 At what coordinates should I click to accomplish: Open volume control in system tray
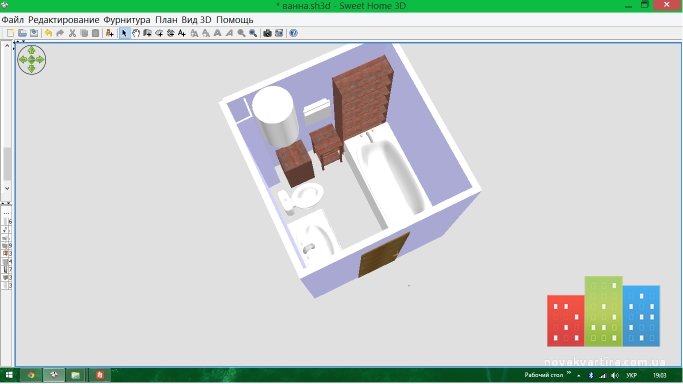click(615, 375)
